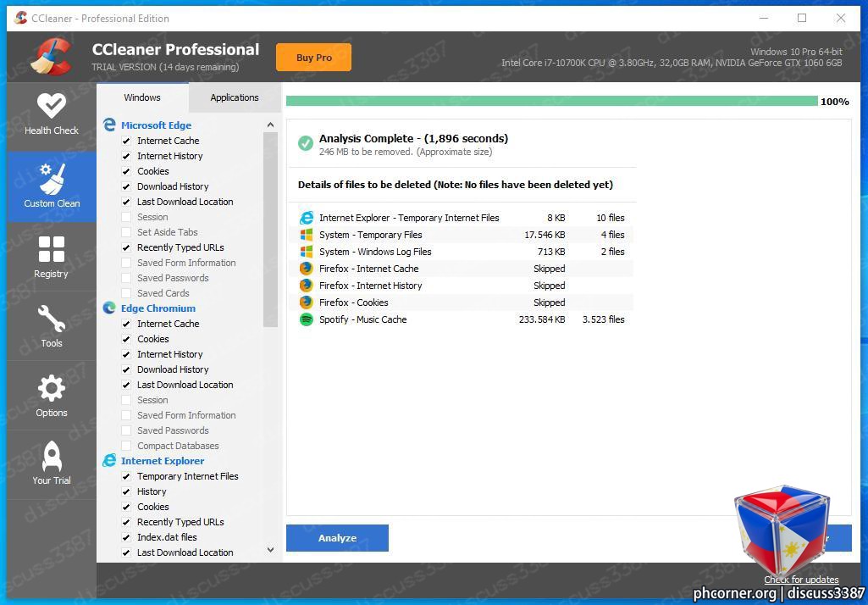Screen dimensions: 868x605
Task: Click the Firefox icon beside Internet History
Action: point(306,286)
